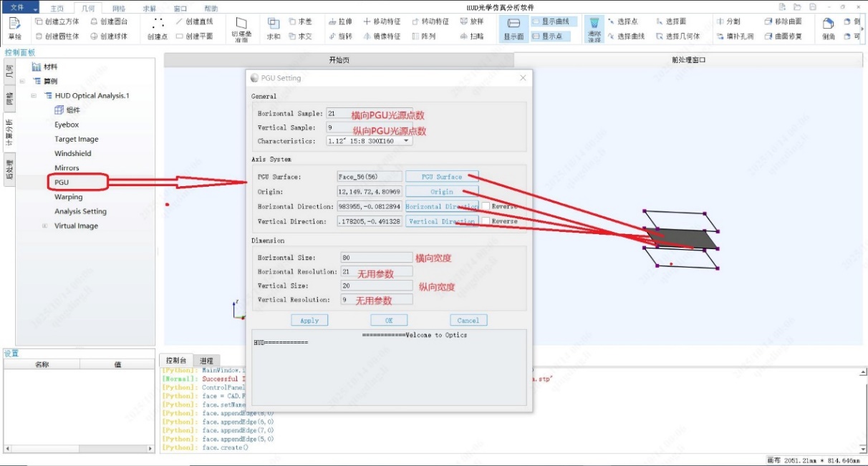Viewport: 868px width, 466px height.
Task: Enable Reverse for Horizontal Direction
Action: pos(486,206)
